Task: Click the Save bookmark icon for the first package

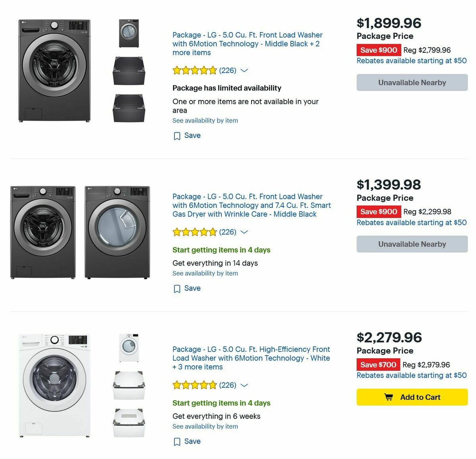Action: point(177,136)
